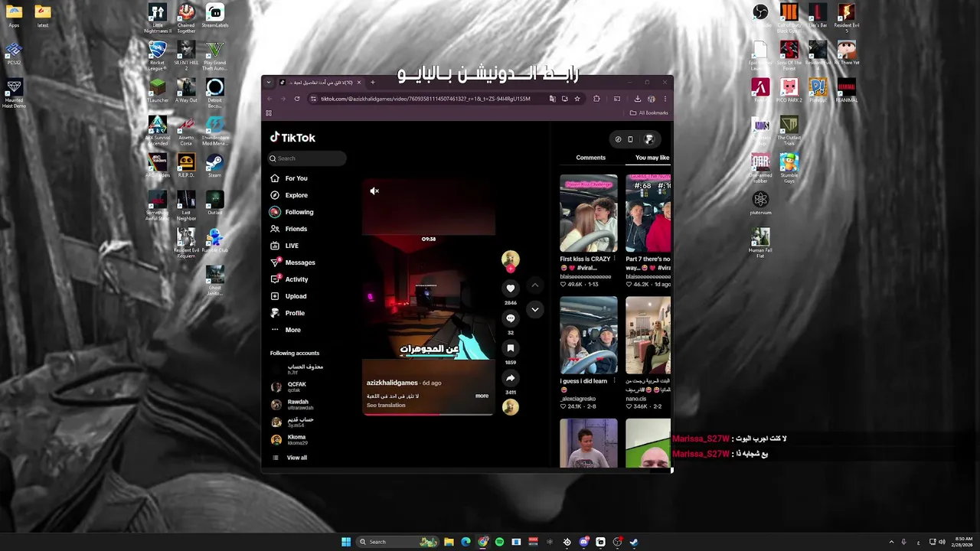980x551 pixels.
Task: Open Chrome downloads icon
Action: (x=637, y=99)
